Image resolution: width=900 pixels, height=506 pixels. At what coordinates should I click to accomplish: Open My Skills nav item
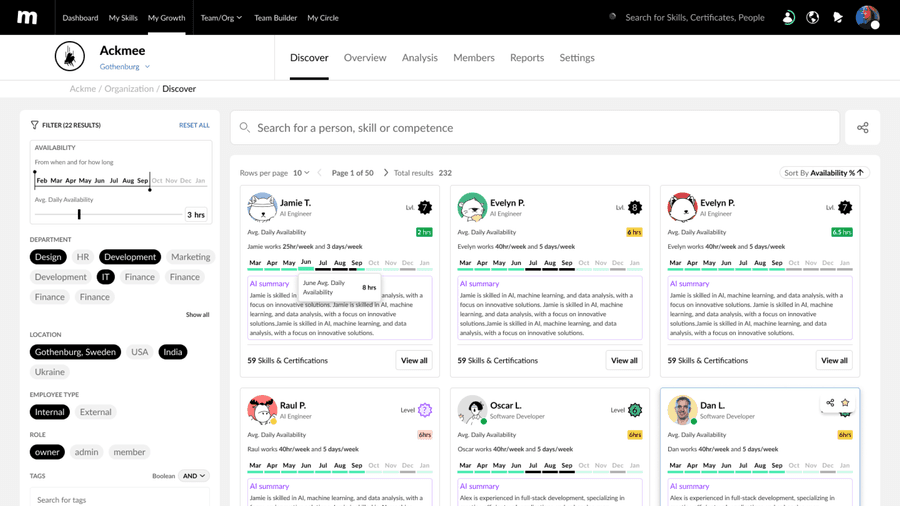tap(123, 18)
